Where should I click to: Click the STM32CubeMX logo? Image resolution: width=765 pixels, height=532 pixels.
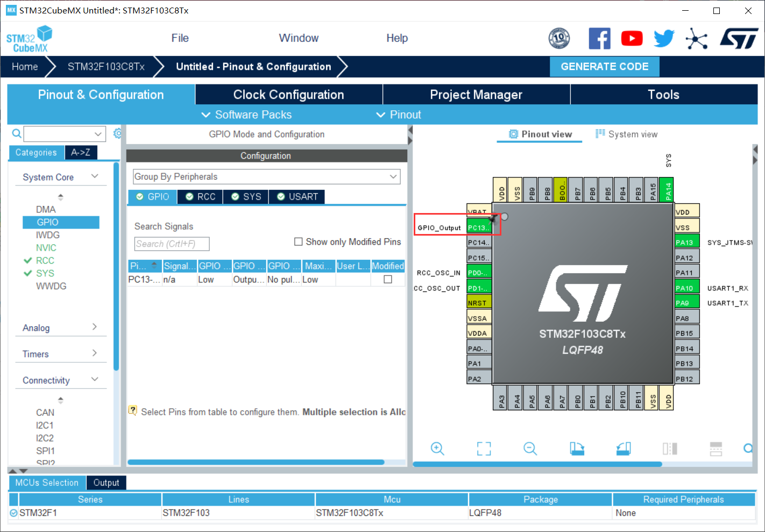click(30, 39)
